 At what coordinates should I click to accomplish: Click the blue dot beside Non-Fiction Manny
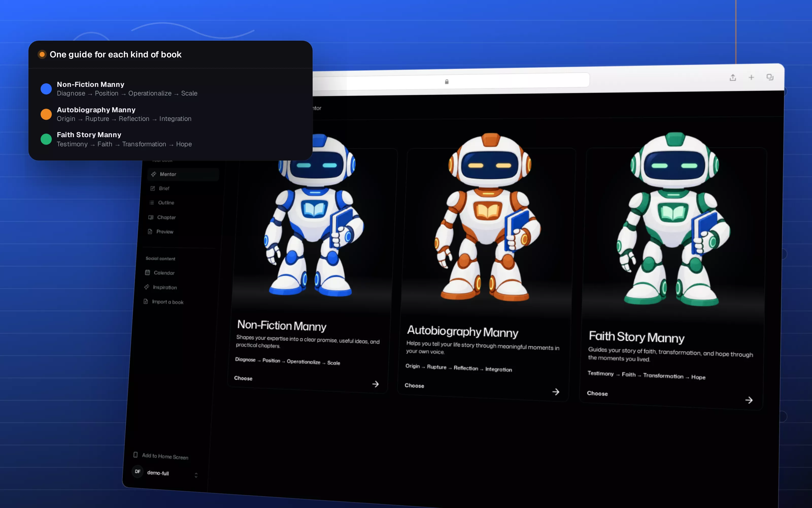[x=46, y=89]
